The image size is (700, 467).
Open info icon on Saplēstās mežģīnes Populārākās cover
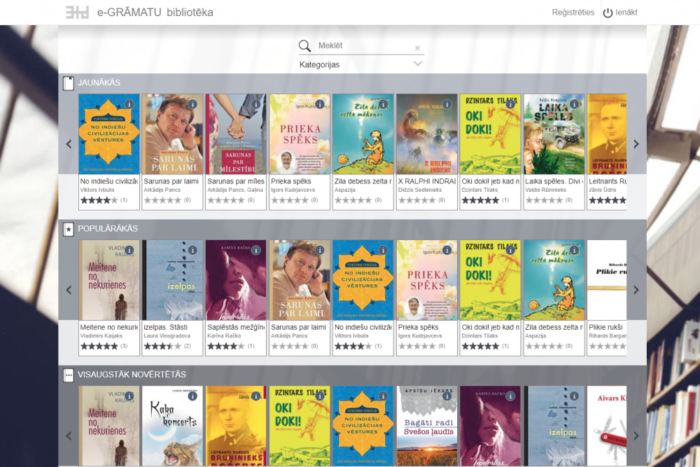pyautogui.click(x=256, y=250)
